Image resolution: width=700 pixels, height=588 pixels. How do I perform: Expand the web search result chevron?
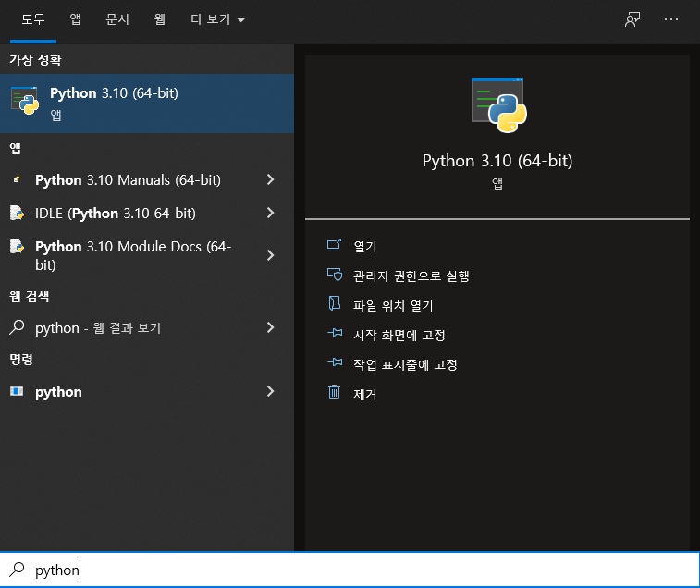tap(270, 327)
